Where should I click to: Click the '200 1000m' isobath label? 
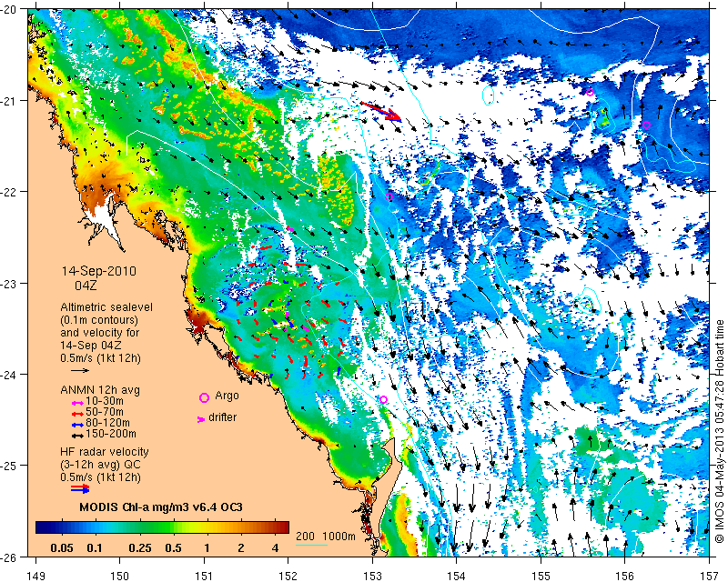[326, 537]
